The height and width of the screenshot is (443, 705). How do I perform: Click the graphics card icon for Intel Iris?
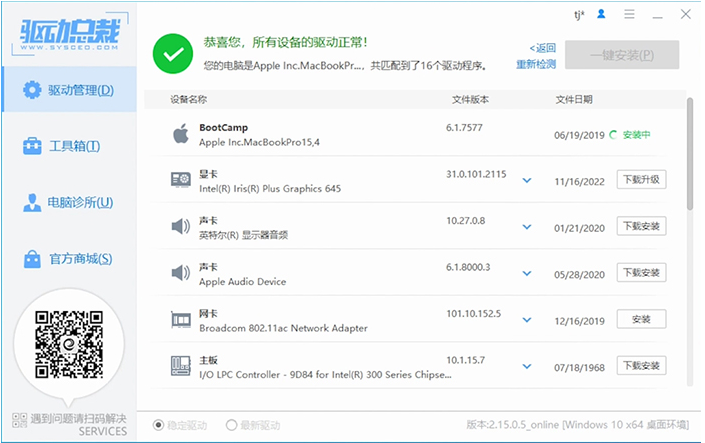[x=181, y=180]
